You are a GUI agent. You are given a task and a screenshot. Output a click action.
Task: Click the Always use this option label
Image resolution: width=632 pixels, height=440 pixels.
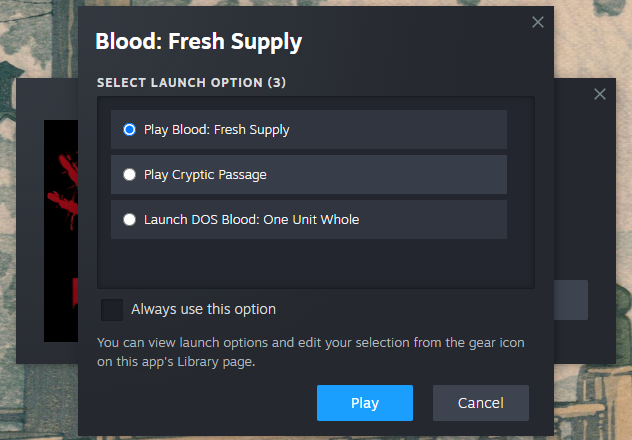coord(203,309)
